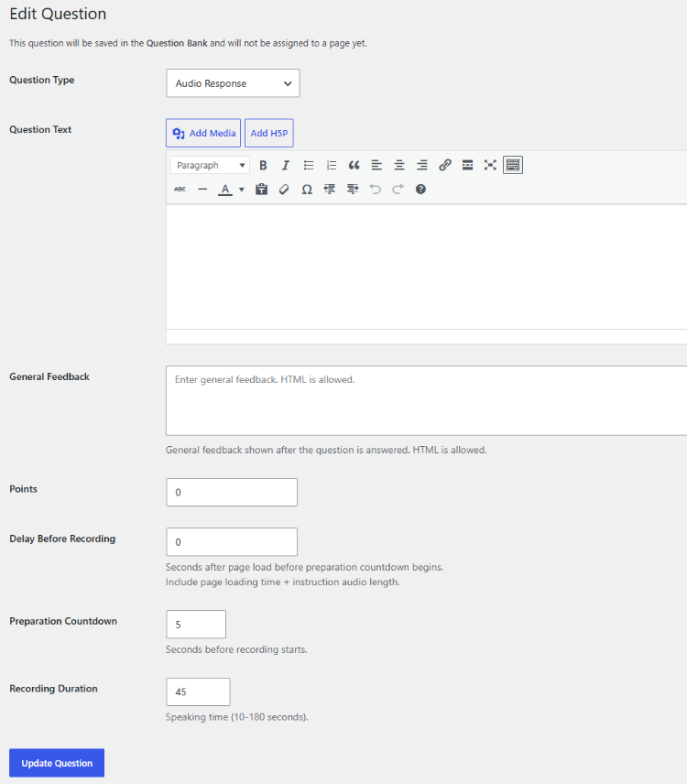Toggle strikethrough text formatting
The height and width of the screenshot is (784, 687).
pyautogui.click(x=180, y=190)
